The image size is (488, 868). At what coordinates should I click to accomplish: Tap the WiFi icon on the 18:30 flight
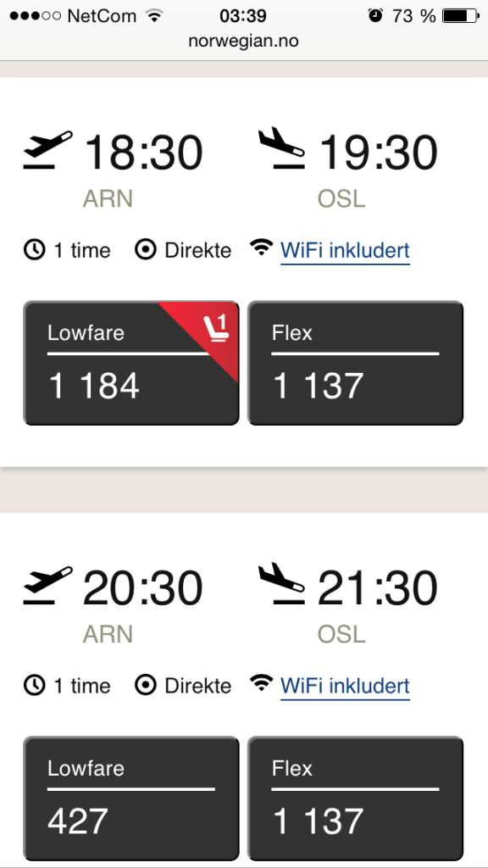pos(261,247)
